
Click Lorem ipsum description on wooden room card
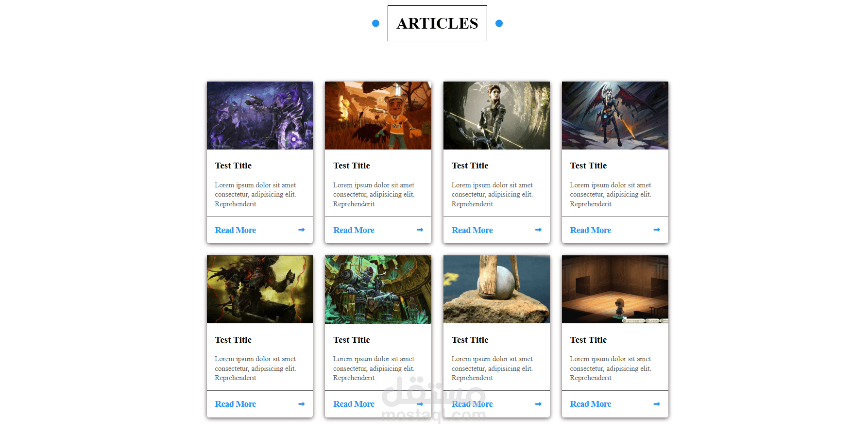[611, 368]
